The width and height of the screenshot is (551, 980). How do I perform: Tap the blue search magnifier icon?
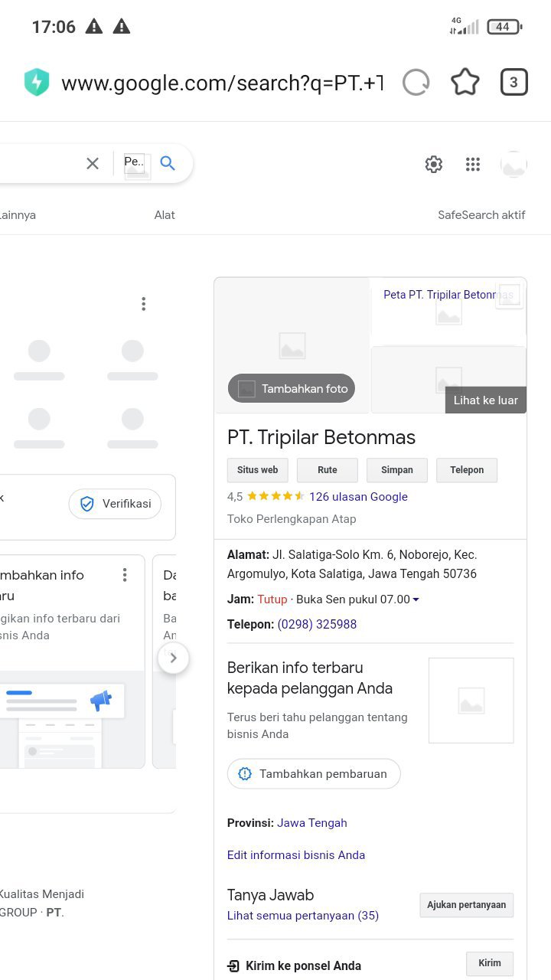[168, 163]
